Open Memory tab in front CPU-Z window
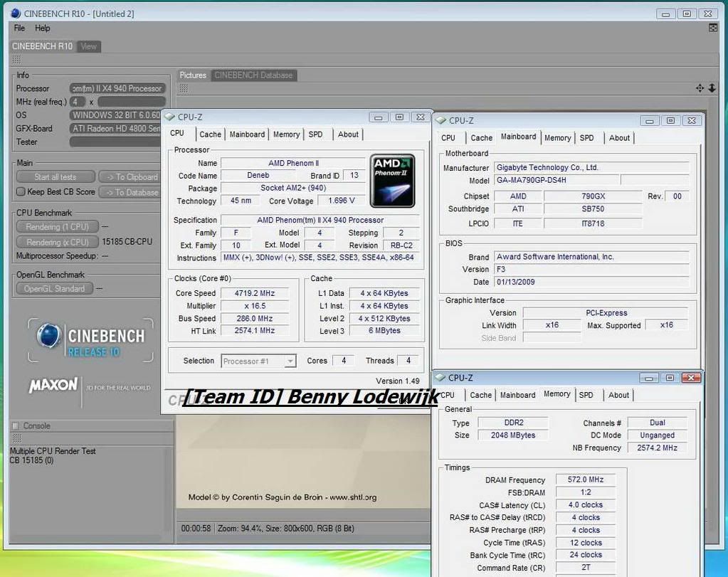Viewport: 728px width, 577px height. click(x=286, y=134)
